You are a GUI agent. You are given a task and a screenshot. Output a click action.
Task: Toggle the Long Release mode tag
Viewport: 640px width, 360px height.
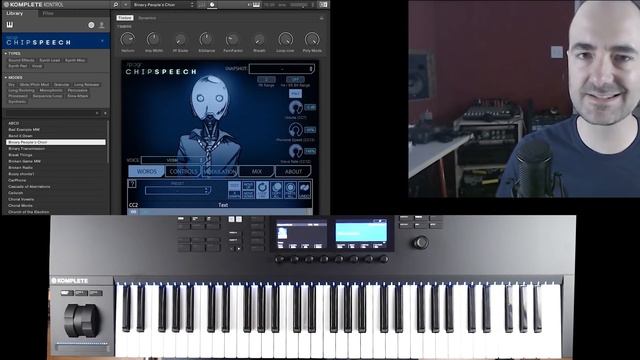tap(87, 84)
